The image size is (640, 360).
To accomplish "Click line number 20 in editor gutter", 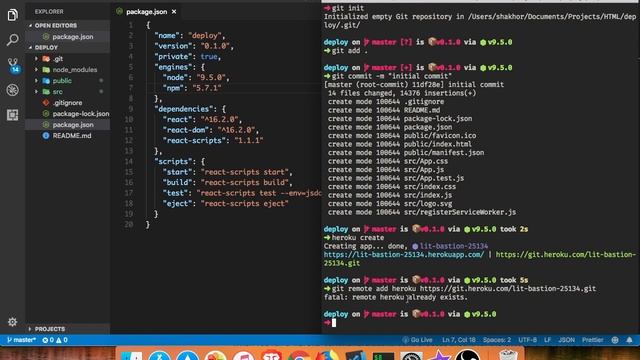I will click(129, 224).
